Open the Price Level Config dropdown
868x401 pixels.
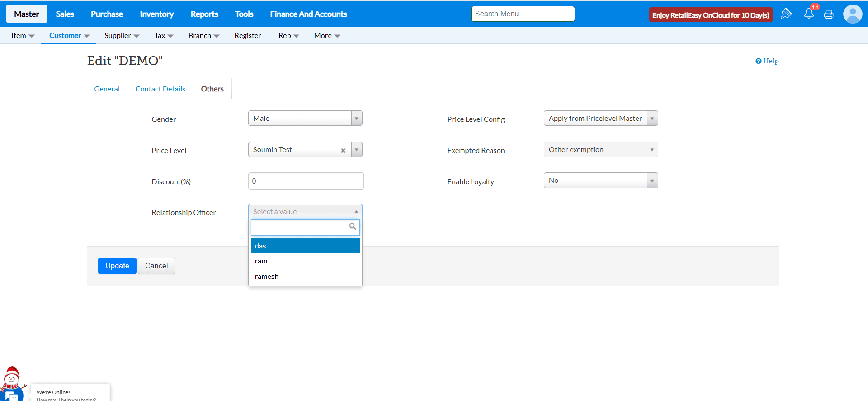601,118
